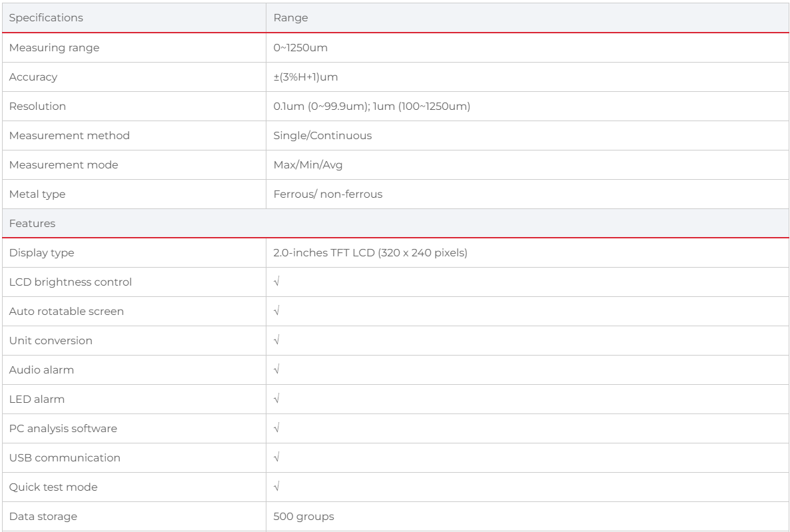This screenshot has height=532, width=790.
Task: Click the Audio alarm checkmark
Action: point(276,370)
